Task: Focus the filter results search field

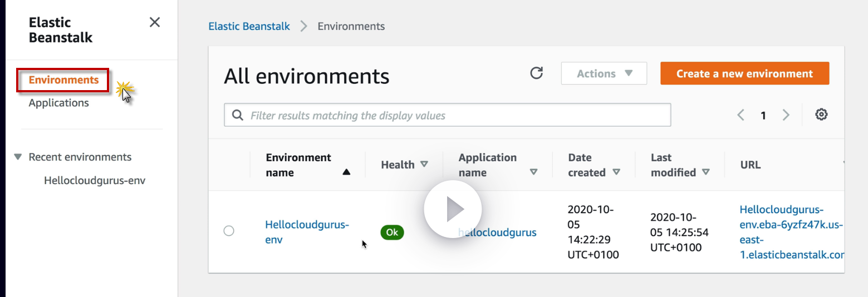Action: click(x=457, y=115)
